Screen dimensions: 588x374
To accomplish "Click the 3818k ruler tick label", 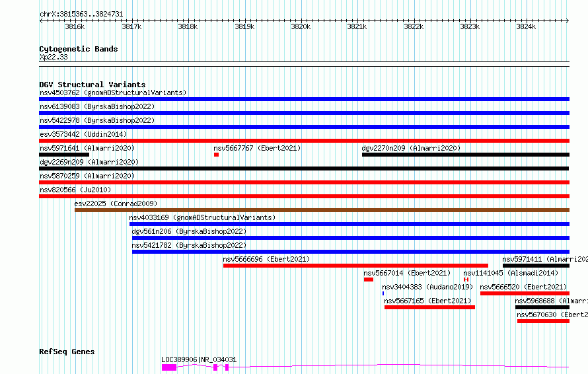I will (x=188, y=26).
